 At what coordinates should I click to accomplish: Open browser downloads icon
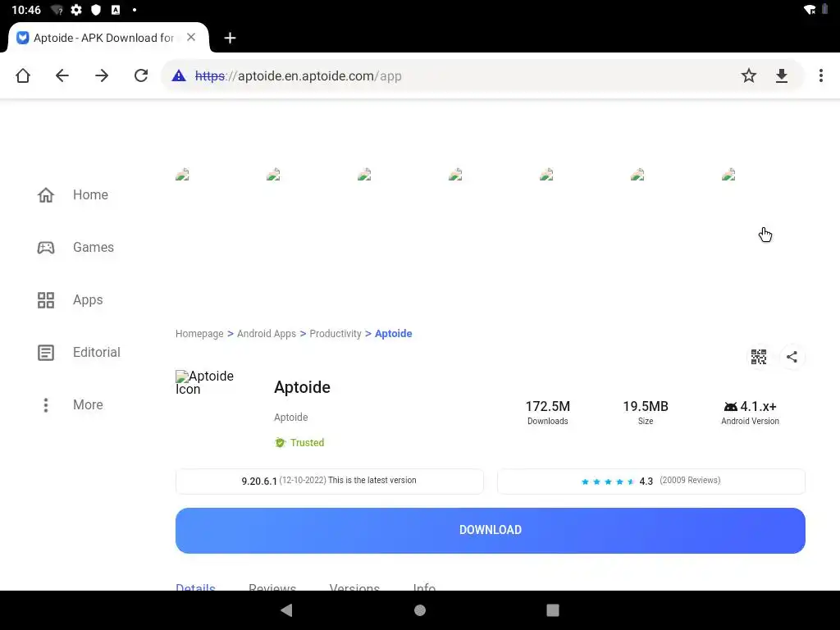pos(782,75)
